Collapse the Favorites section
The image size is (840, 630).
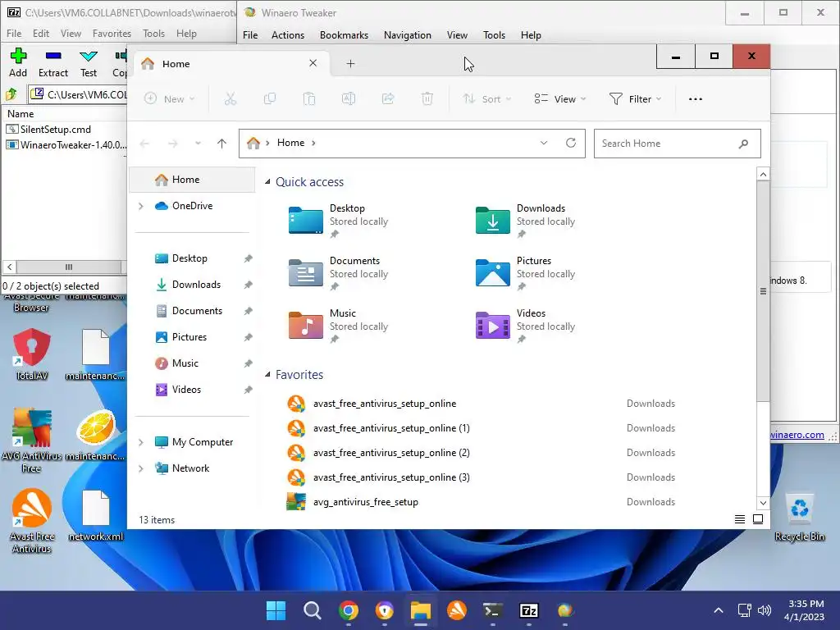click(x=267, y=374)
